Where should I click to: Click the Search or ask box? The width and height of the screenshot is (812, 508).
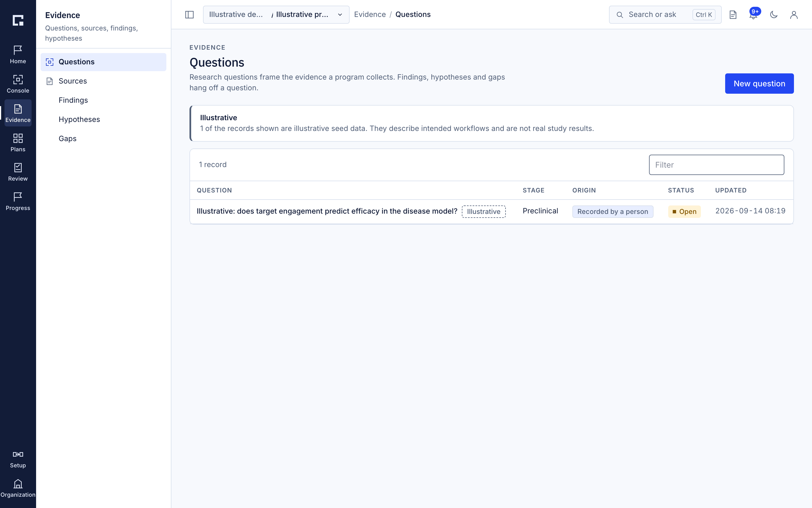(x=665, y=14)
